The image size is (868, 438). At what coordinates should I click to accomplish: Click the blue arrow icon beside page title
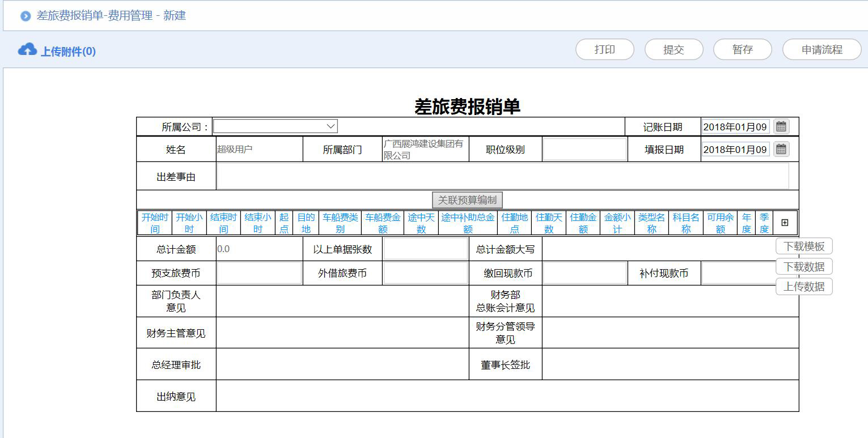tap(25, 16)
